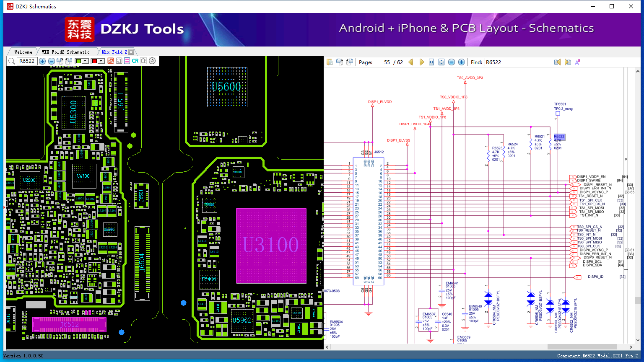Toggle the CR component labels button
Viewport: 644px width, 362px height.
click(x=135, y=61)
